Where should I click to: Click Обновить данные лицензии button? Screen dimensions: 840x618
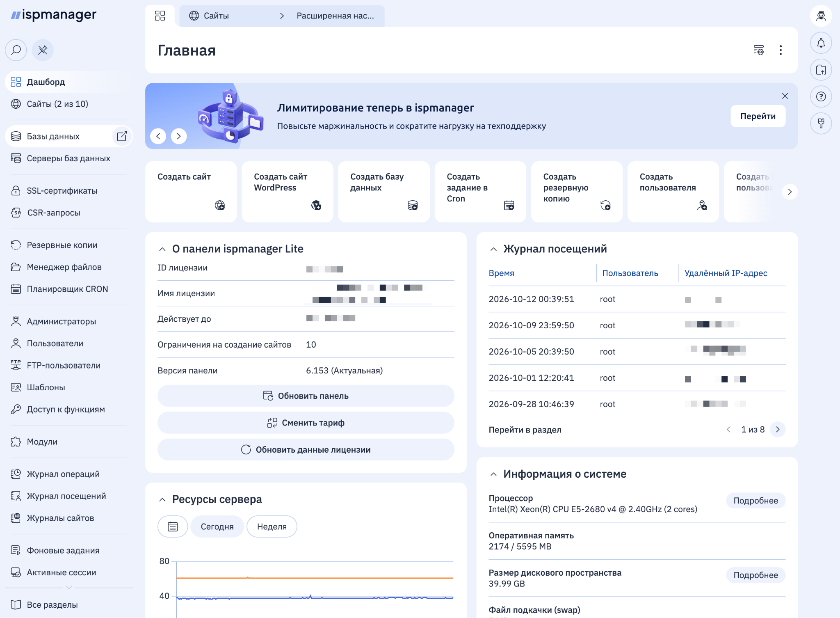(306, 450)
